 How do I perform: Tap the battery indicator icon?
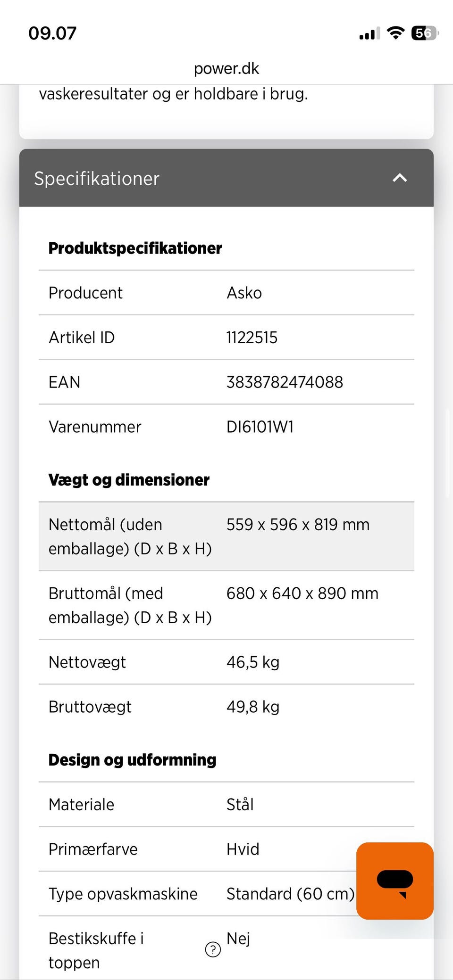425,33
